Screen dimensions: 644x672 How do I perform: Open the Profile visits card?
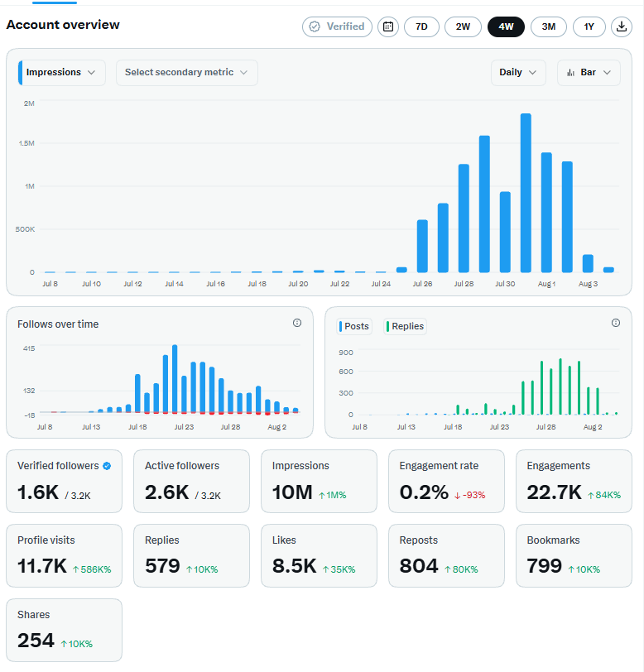[64, 555]
